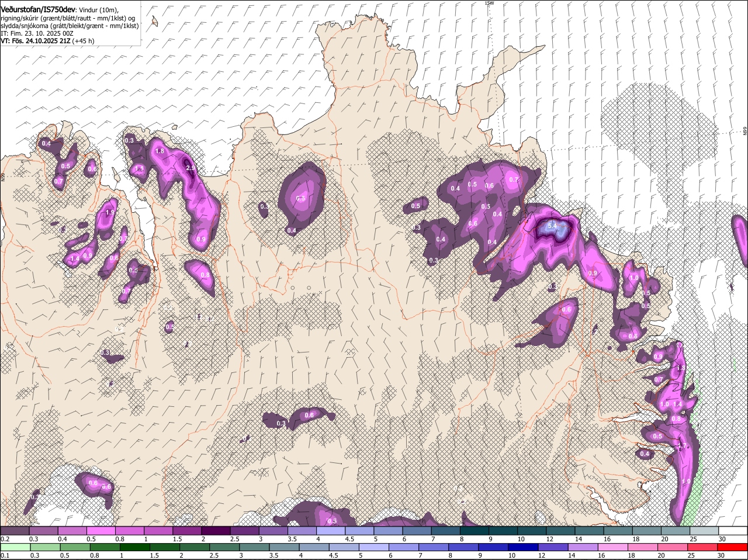Pick upper snow legend swatch between 18 and 20

646,531
